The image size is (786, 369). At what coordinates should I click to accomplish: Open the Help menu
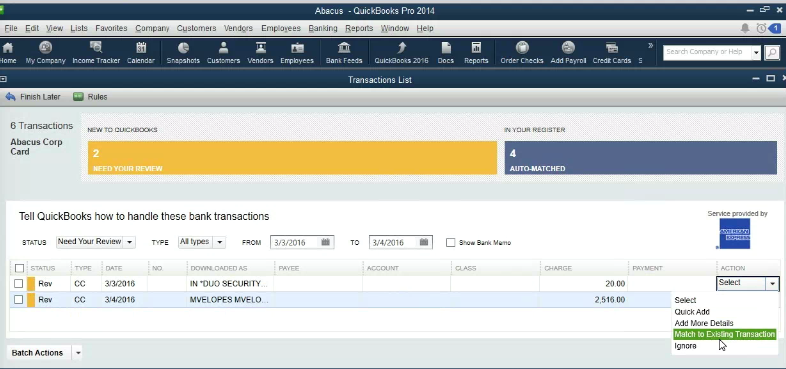(425, 29)
